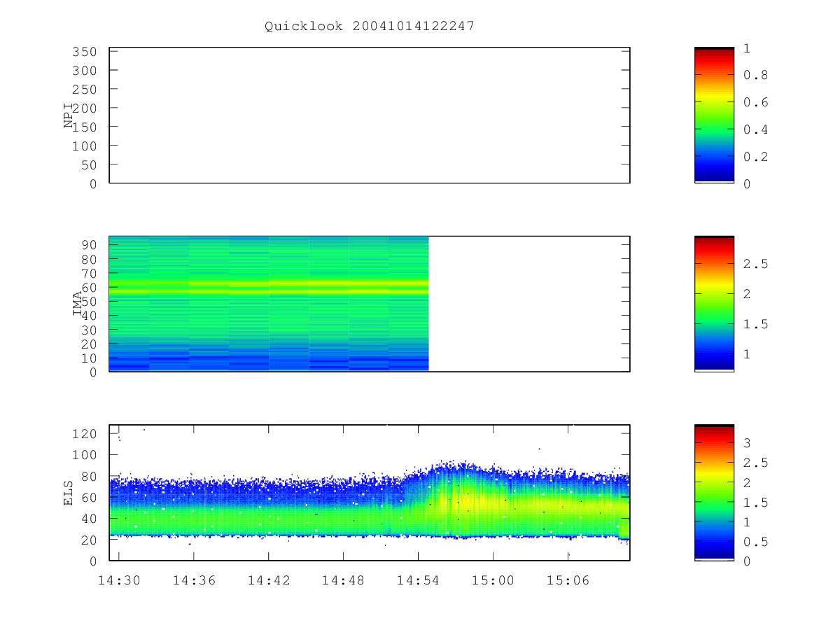Click the 300 tick on NPI axis
Image resolution: width=840 pixels, height=630 pixels.
(85, 71)
